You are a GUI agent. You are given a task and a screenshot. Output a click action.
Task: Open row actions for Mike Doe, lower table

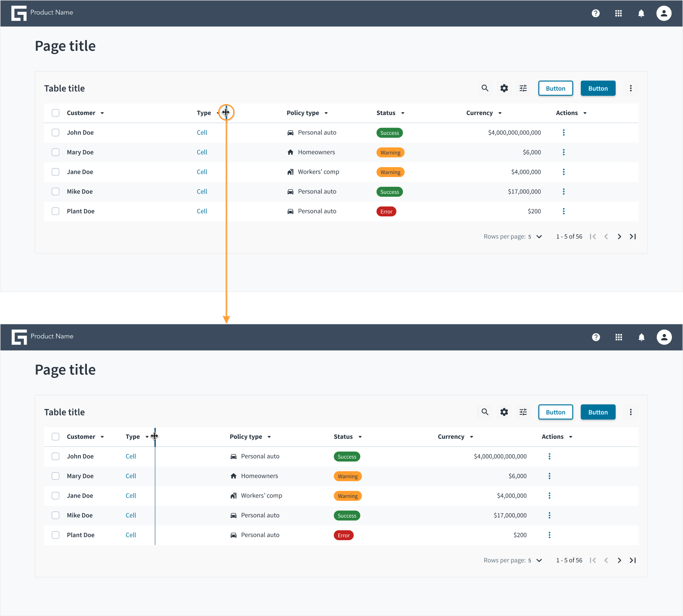coord(549,515)
